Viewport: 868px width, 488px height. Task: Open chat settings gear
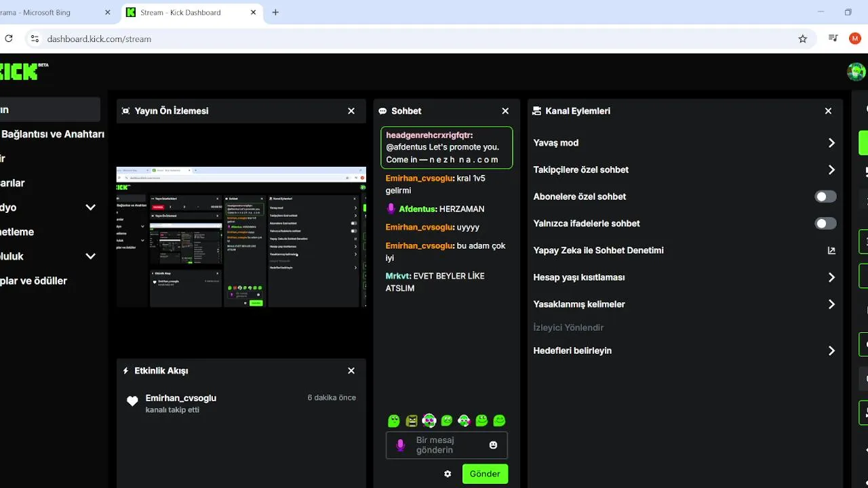(448, 474)
